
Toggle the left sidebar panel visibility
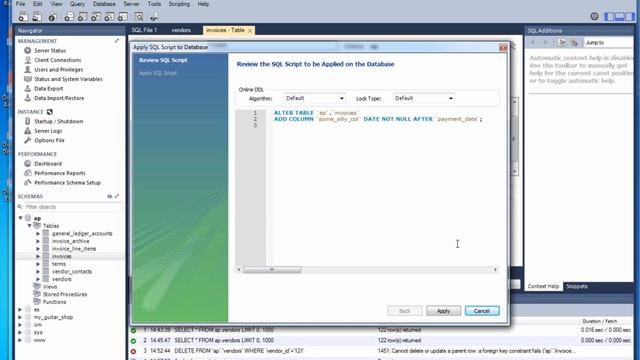[609, 16]
